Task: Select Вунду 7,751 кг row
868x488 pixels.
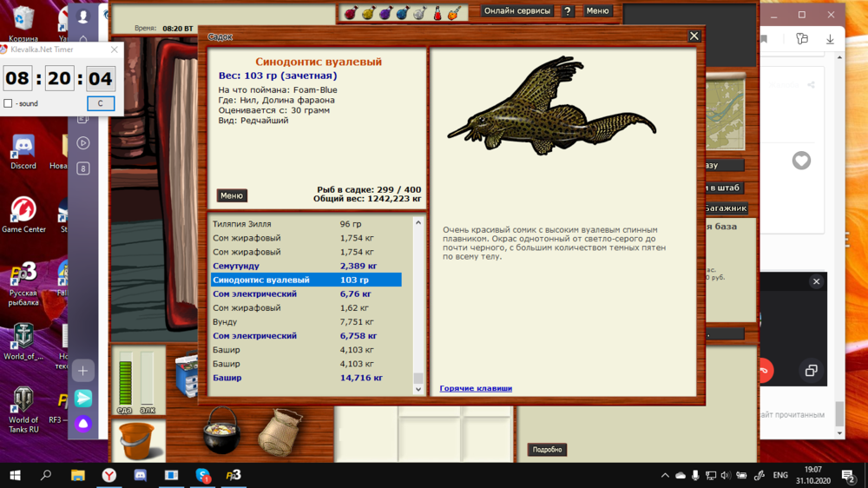Action: coord(306,322)
